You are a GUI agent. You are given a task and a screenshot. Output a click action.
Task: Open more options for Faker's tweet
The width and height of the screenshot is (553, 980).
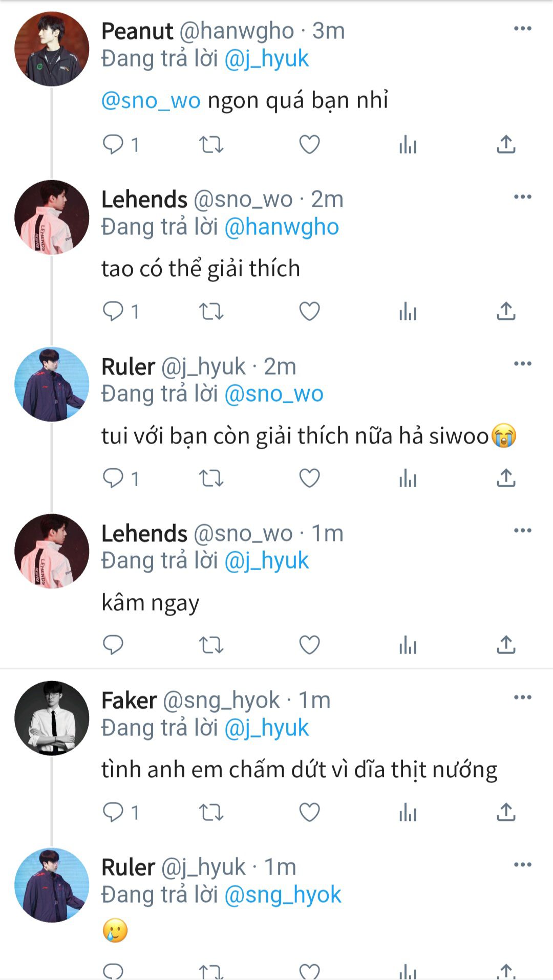(522, 698)
